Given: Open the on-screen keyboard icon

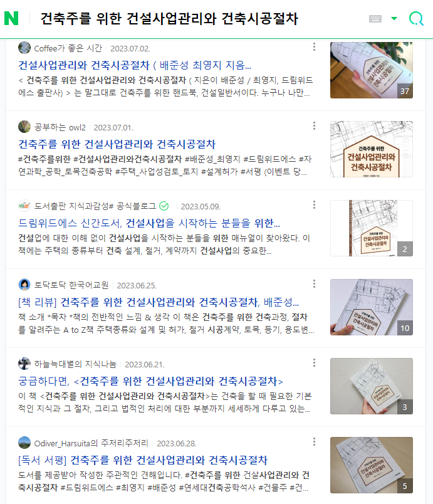Looking at the screenshot, I should 375,19.
